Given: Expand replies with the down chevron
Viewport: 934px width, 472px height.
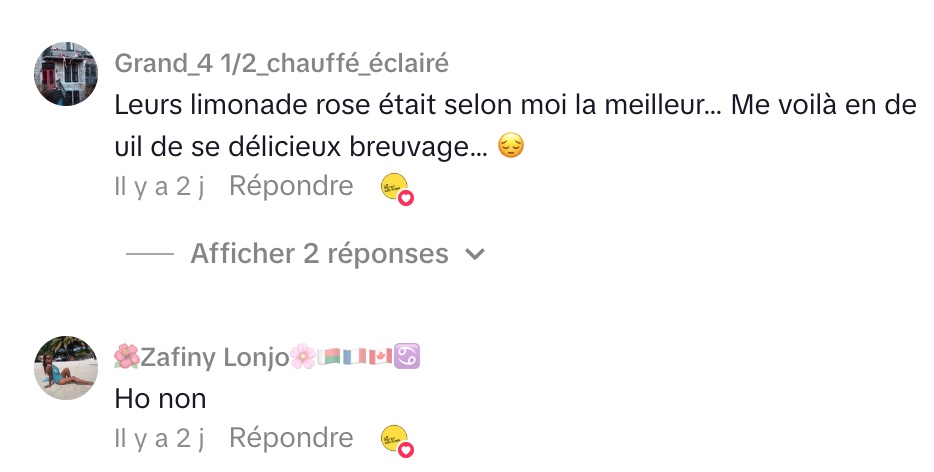Looking at the screenshot, I should coord(475,254).
